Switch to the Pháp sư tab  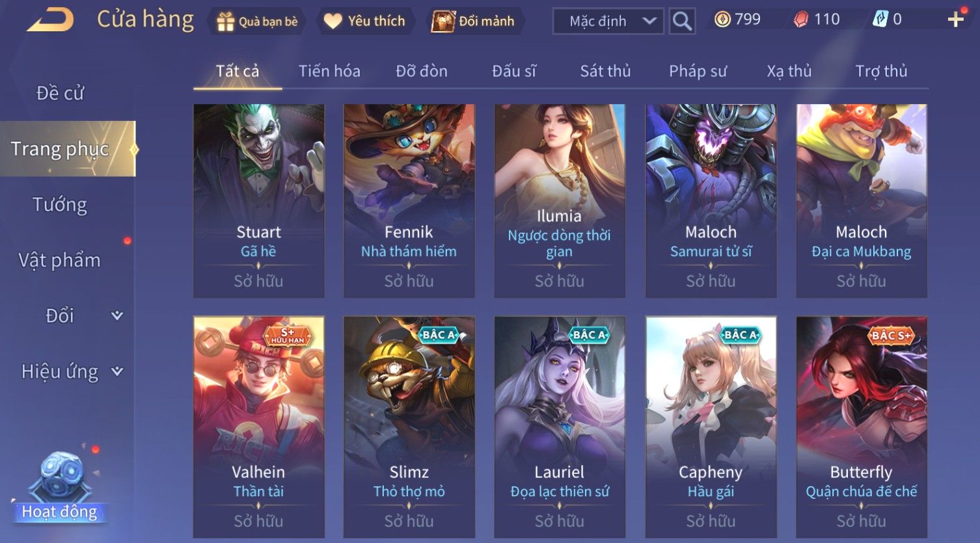pos(698,71)
